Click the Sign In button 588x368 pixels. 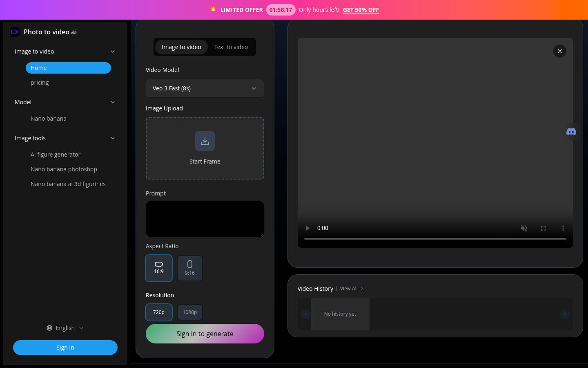[x=65, y=348]
